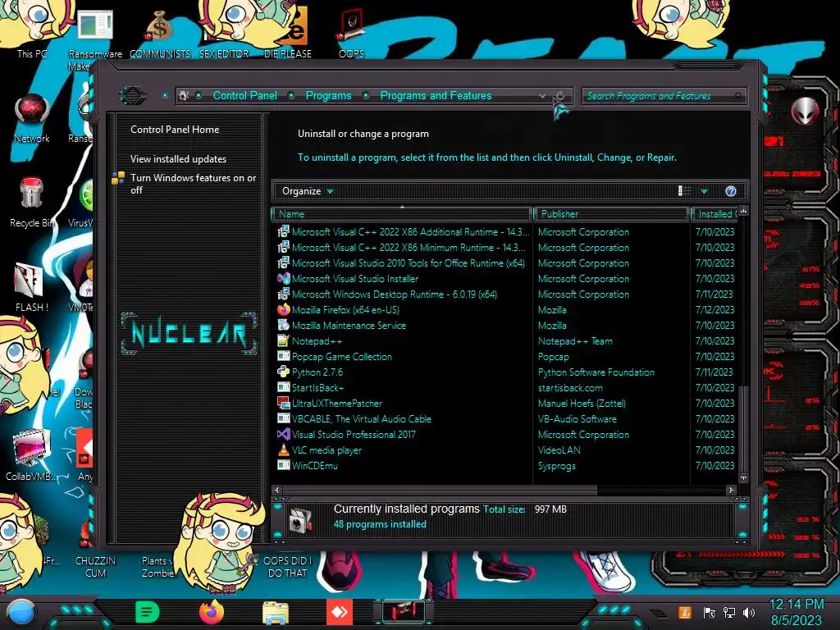This screenshot has height=630, width=840.
Task: Click the Python 2.7.6 program icon
Action: [x=283, y=372]
